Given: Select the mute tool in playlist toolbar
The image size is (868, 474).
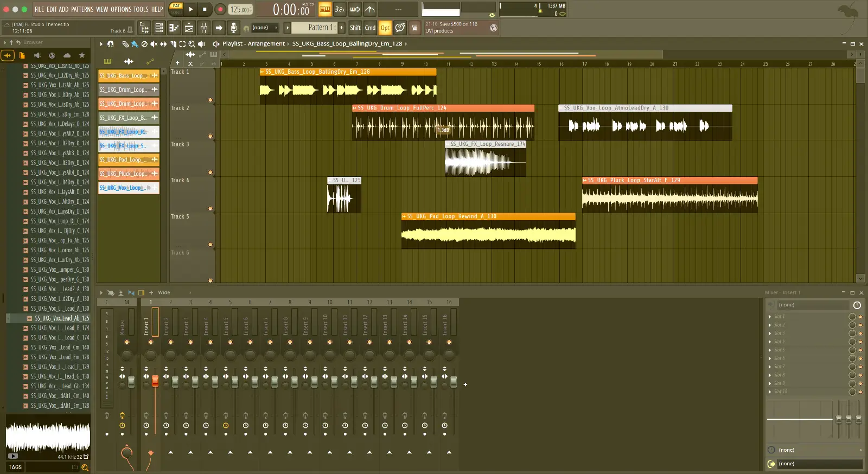Looking at the screenshot, I should [154, 44].
